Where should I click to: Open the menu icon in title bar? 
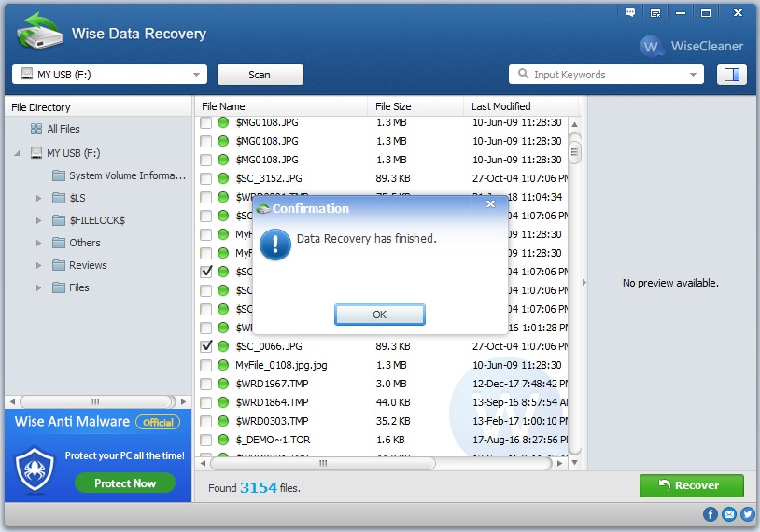pos(655,12)
